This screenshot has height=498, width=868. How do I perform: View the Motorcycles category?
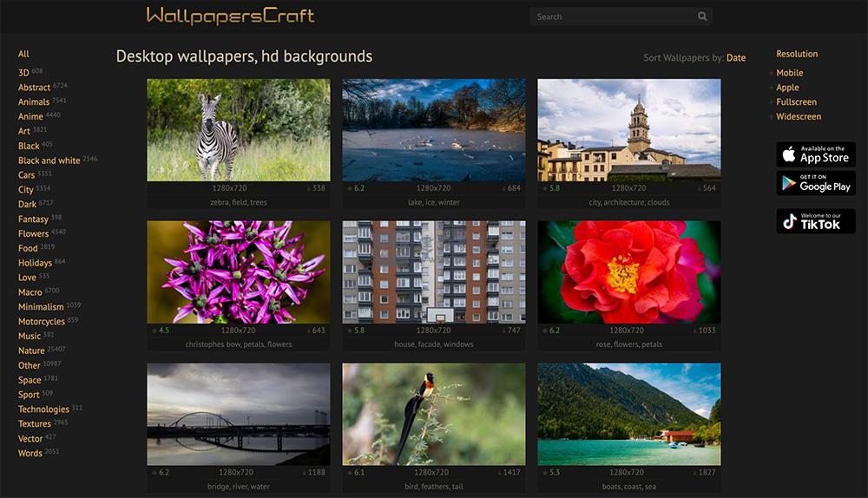(42, 321)
